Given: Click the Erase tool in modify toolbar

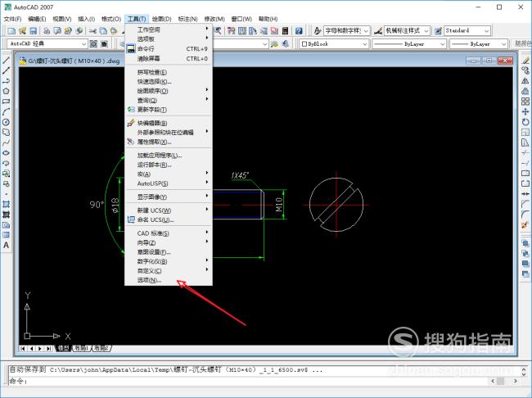Looking at the screenshot, I should tap(525, 61).
